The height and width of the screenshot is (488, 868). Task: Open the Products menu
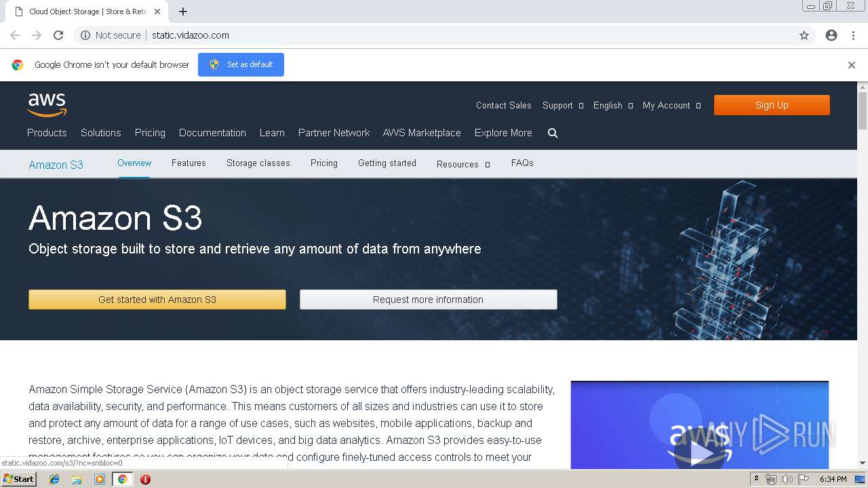tap(47, 133)
